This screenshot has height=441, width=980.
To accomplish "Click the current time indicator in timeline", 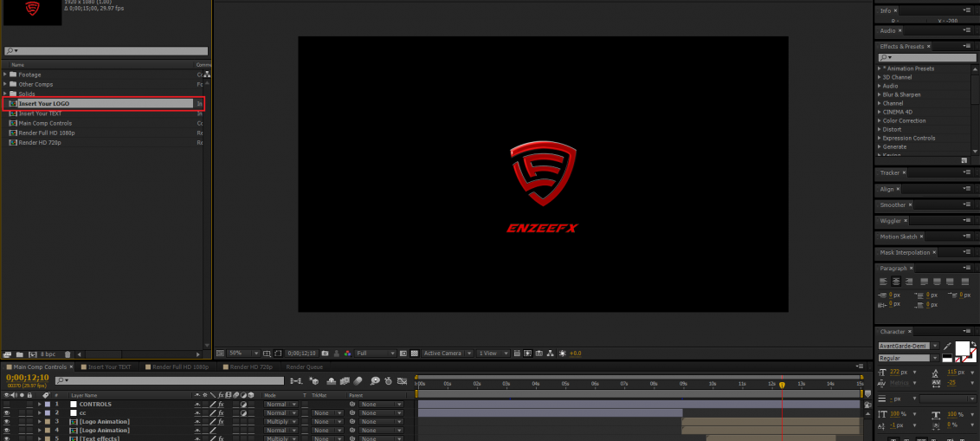I will click(782, 386).
